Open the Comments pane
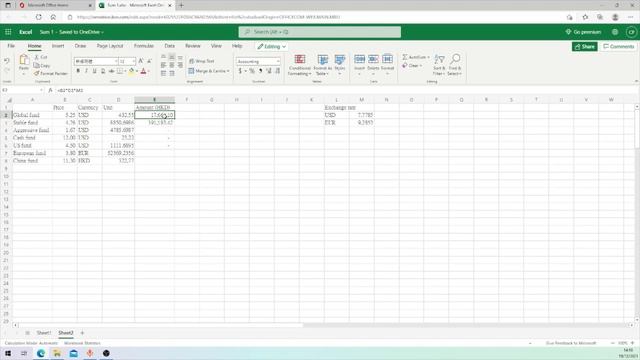The width and height of the screenshot is (640, 360). pyautogui.click(x=618, y=47)
